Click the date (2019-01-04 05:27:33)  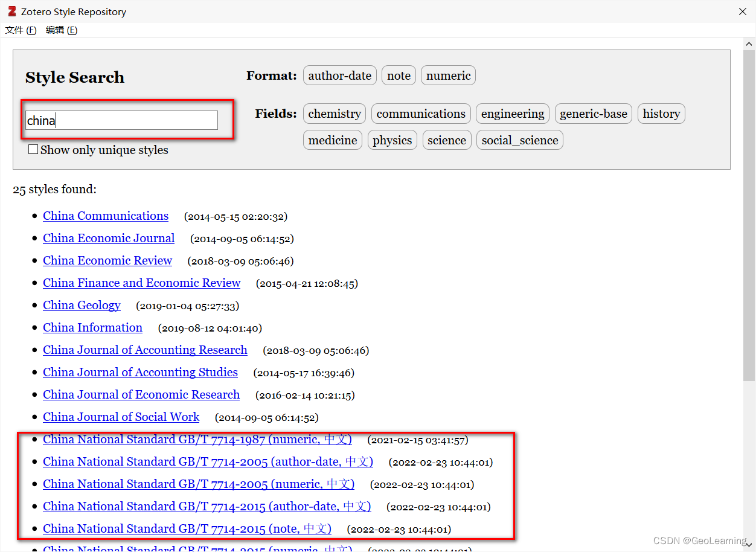pos(187,306)
